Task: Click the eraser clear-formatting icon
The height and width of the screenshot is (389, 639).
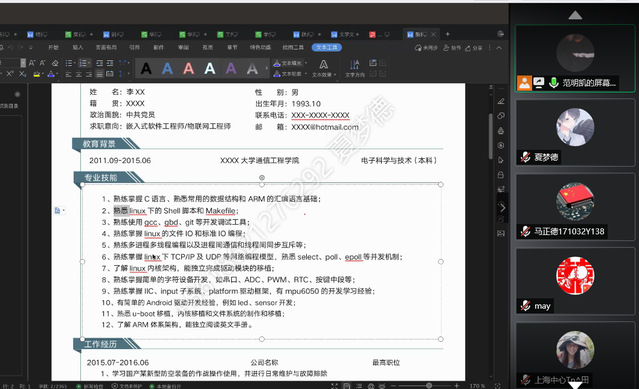Action: click(55, 63)
